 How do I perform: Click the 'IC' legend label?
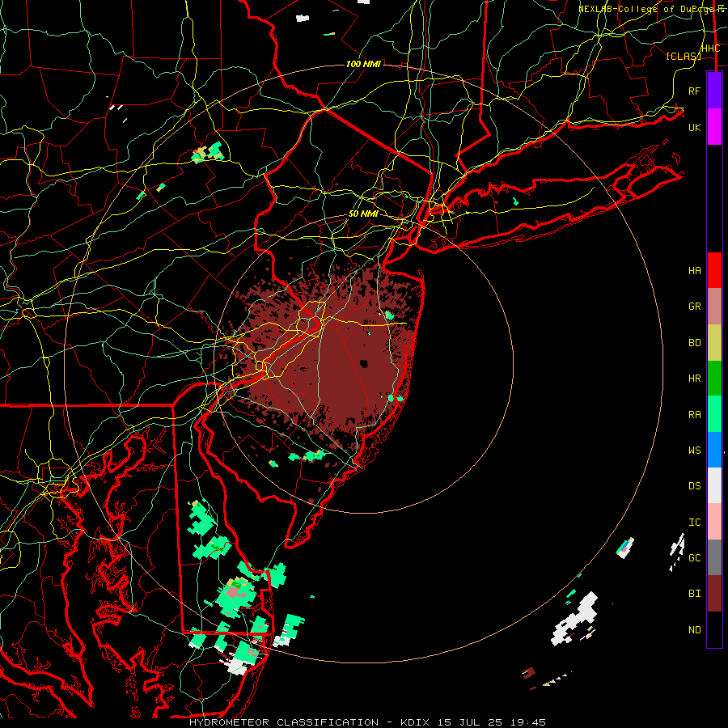695,523
